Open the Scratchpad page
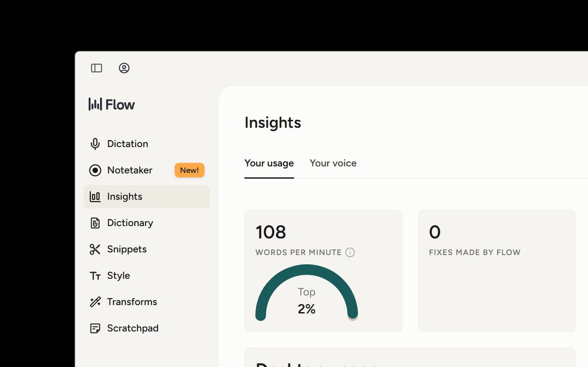 click(x=147, y=328)
